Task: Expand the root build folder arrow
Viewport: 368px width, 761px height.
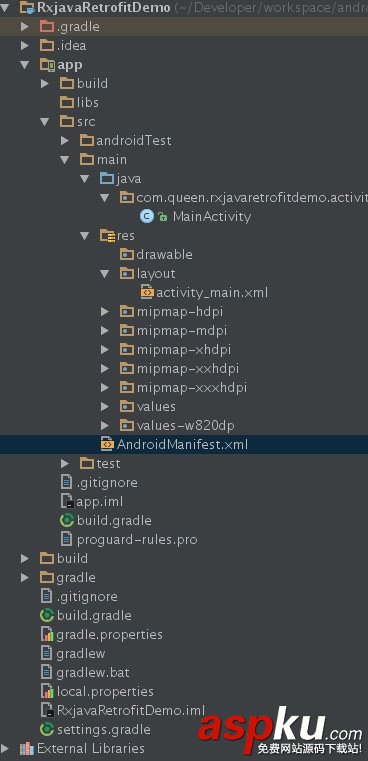Action: click(25, 559)
